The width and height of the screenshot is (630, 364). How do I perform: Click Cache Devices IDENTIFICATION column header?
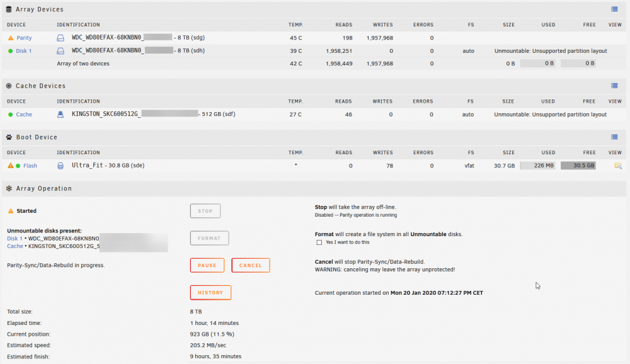(78, 101)
